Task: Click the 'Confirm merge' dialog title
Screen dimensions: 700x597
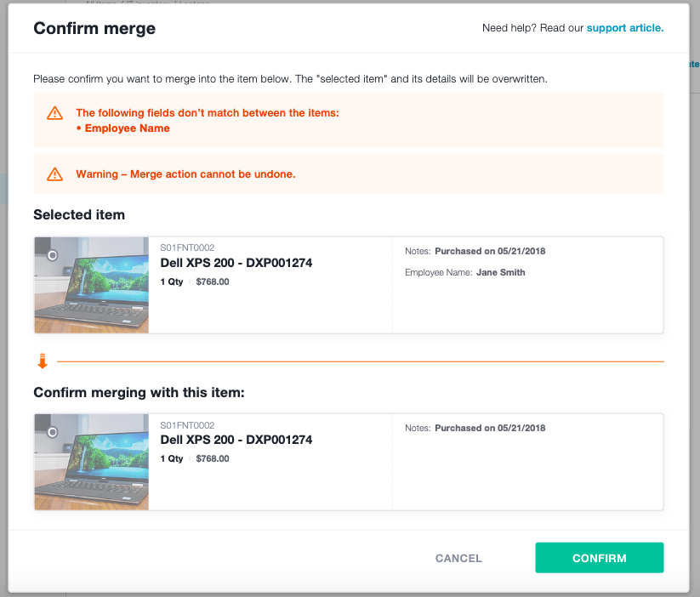Action: point(94,28)
